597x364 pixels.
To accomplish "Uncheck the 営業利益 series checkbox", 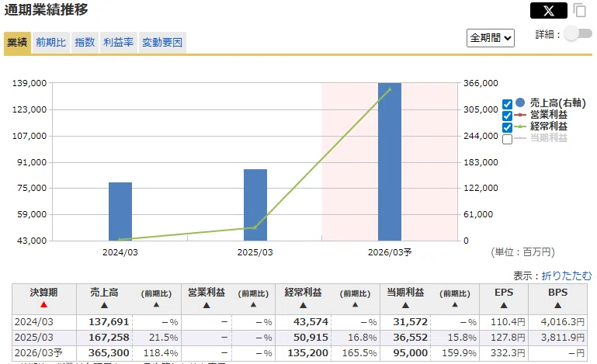I will pos(507,116).
